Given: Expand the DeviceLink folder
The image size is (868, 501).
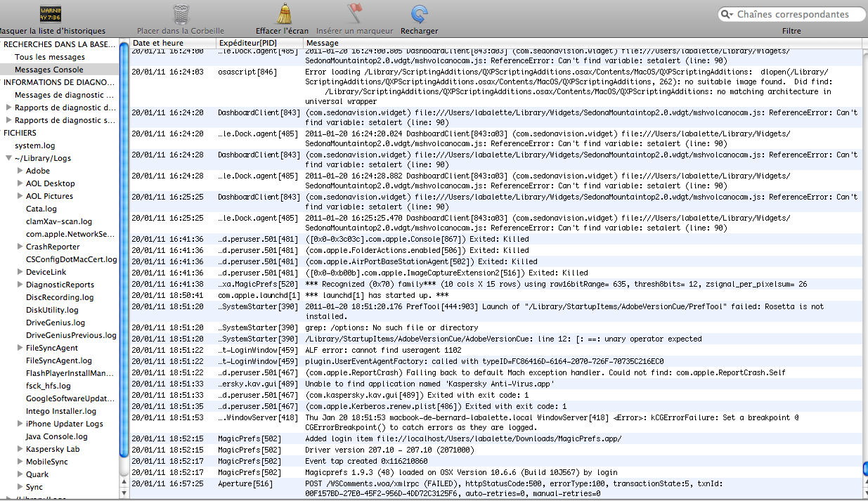Looking at the screenshot, I should [x=20, y=272].
